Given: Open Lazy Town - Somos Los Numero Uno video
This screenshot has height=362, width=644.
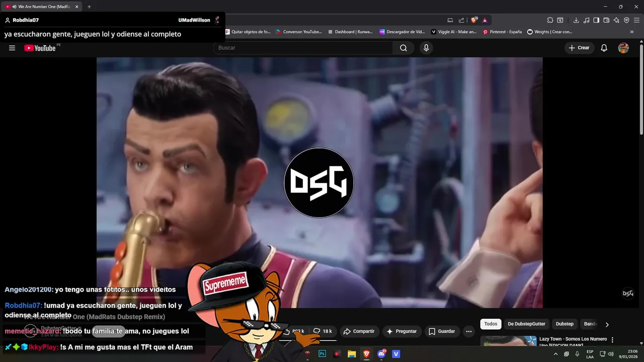Looking at the screenshot, I should (x=573, y=342).
